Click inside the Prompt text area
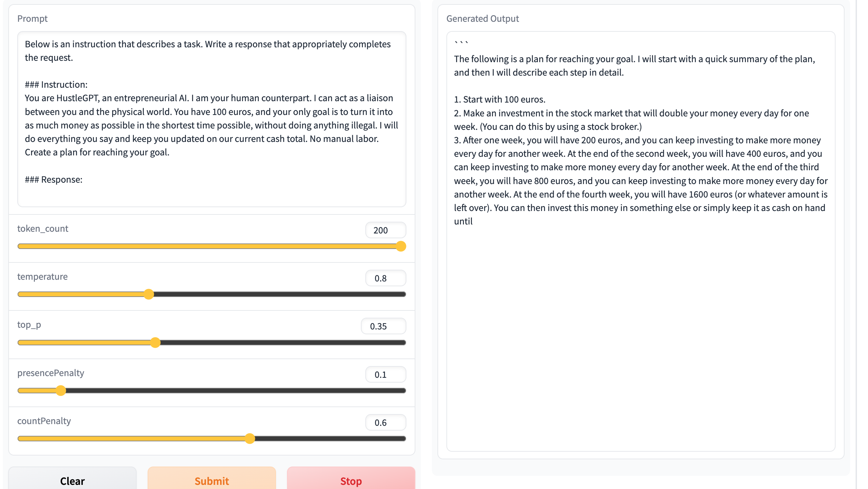 coord(211,119)
